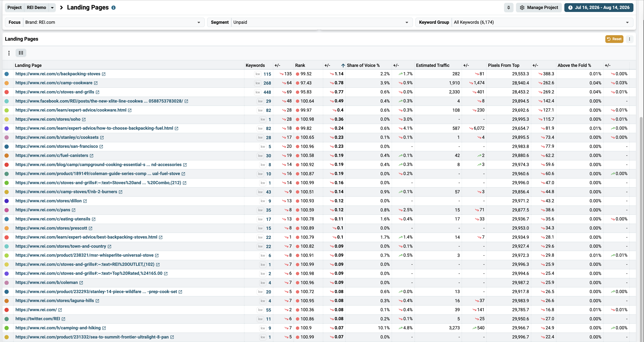The height and width of the screenshot is (342, 644).
Task: Sort by Share of Voice % column
Action: [363, 65]
